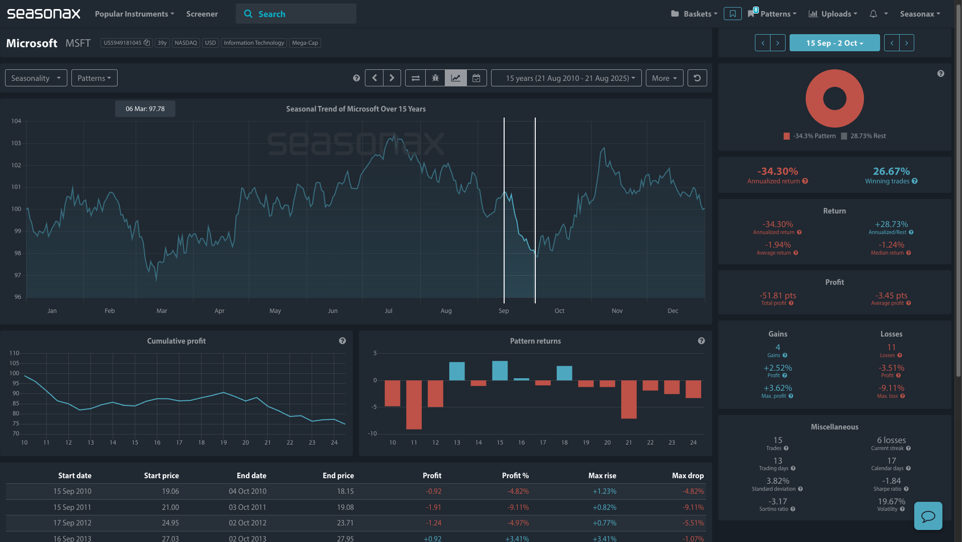The image size is (962, 542).
Task: Open the Seasonality dropdown
Action: [36, 78]
